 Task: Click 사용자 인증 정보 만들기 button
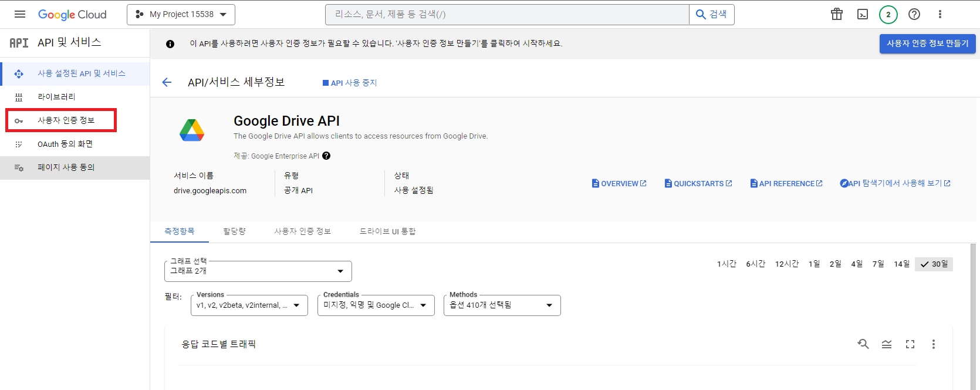coord(927,43)
